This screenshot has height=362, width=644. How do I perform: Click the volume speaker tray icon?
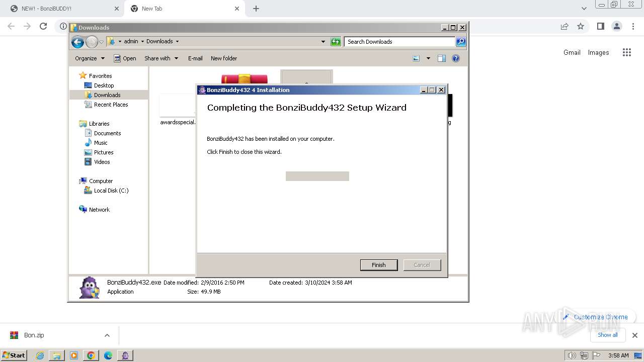572,355
